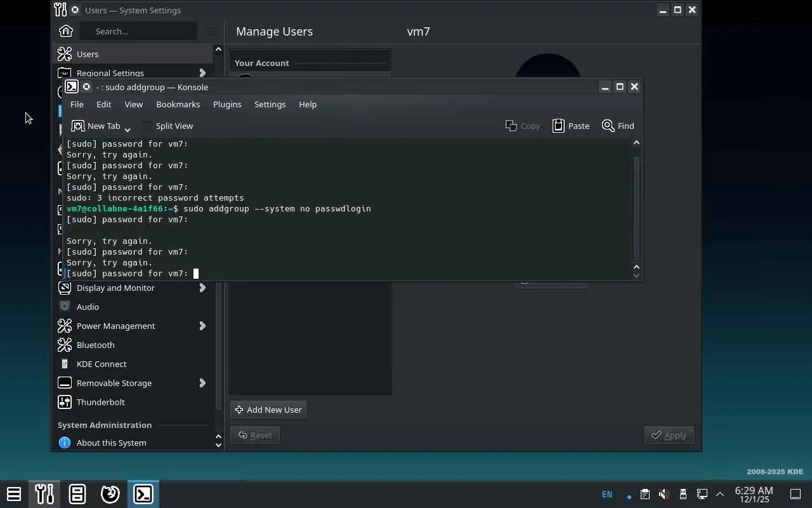Click the blue notification dot in the tray
The height and width of the screenshot is (508, 812).
tap(629, 497)
